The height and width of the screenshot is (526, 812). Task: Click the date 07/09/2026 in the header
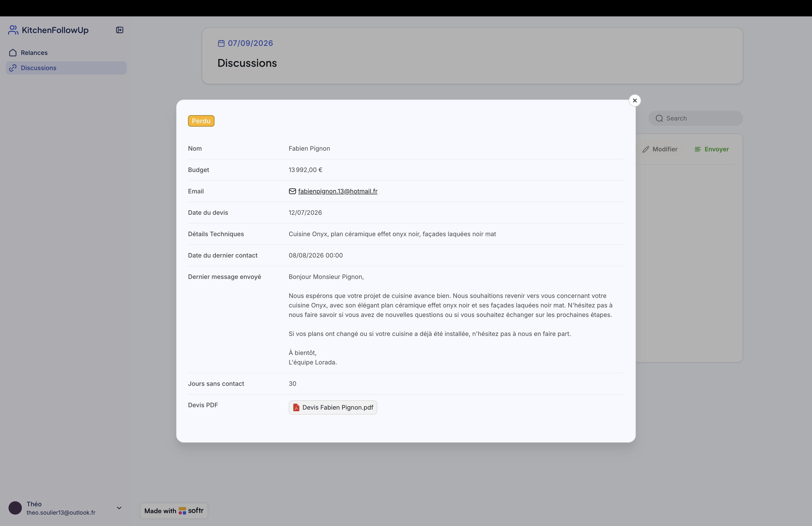250,43
